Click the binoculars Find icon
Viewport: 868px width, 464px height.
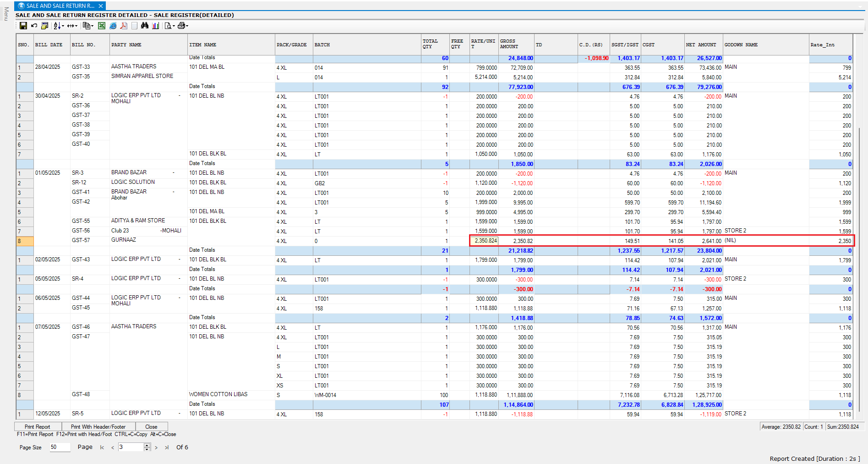[x=145, y=26]
